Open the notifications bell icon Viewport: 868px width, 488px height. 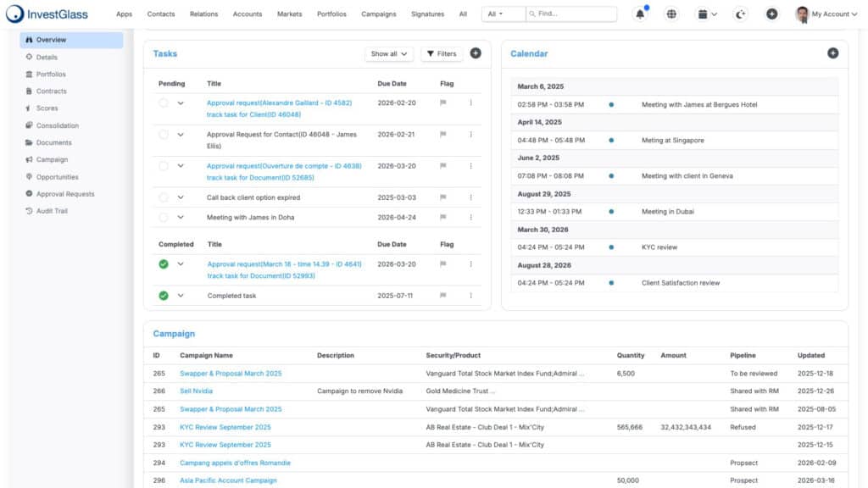pos(640,14)
